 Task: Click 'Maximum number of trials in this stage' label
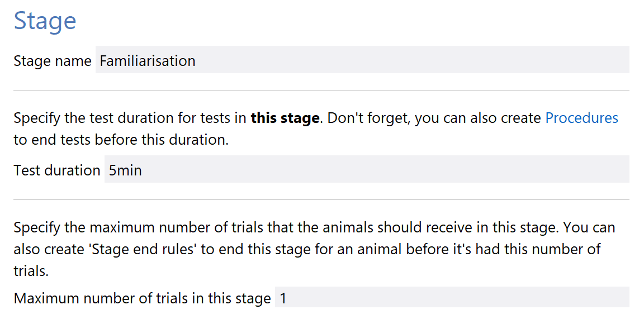142,298
